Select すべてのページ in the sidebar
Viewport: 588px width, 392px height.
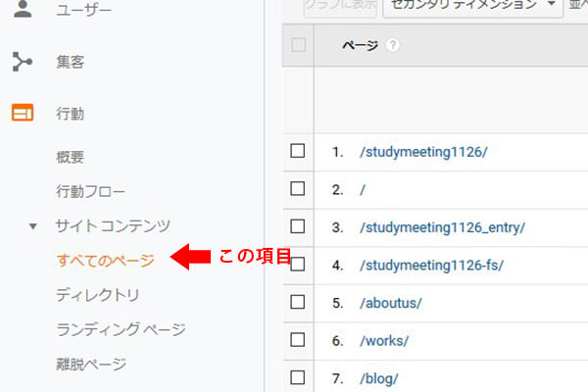106,260
